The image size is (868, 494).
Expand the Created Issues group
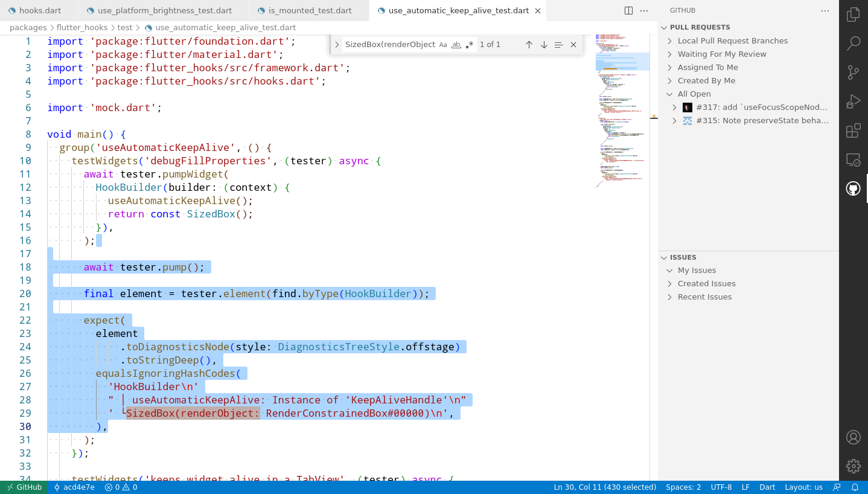tap(706, 284)
